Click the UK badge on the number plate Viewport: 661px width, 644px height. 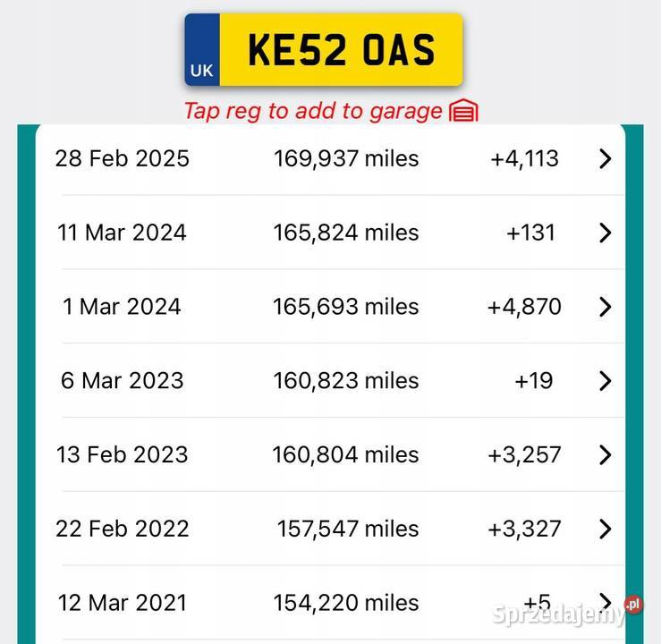point(202,69)
